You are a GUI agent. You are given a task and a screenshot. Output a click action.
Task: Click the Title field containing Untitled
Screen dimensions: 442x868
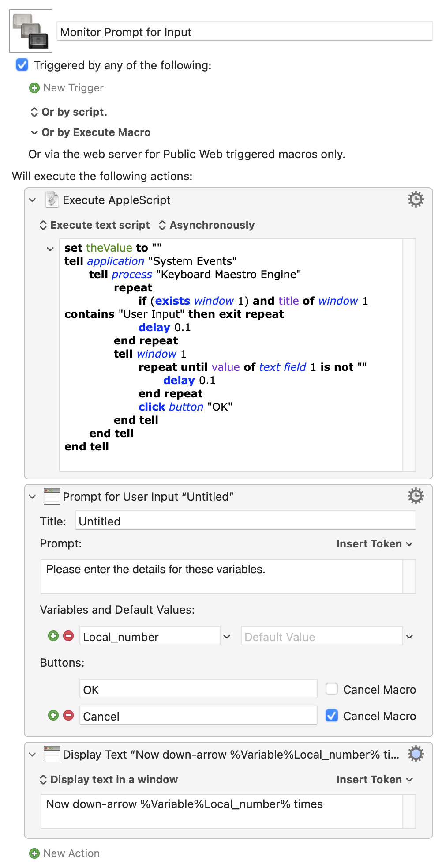click(246, 521)
